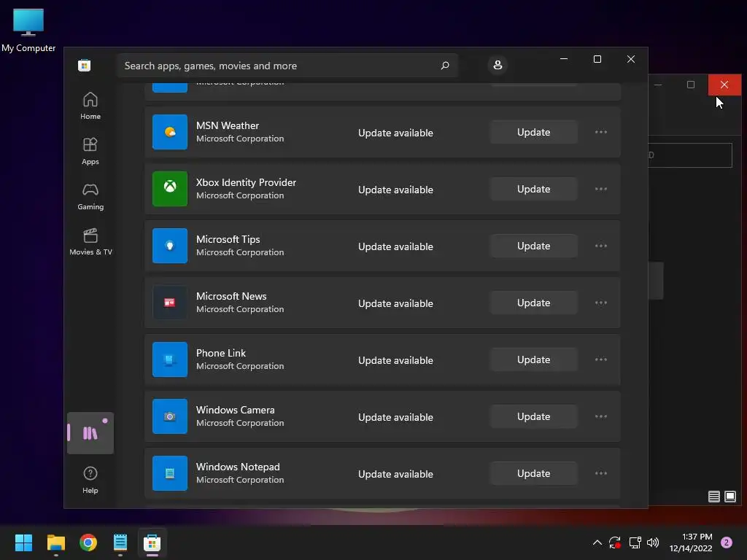
Task: Select the MSN Weather title text
Action: click(228, 125)
